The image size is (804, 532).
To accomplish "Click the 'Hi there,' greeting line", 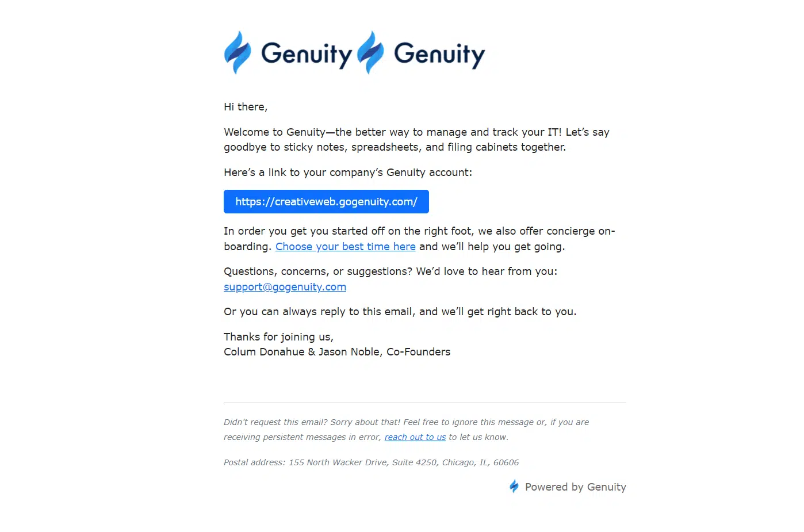I will pos(246,107).
